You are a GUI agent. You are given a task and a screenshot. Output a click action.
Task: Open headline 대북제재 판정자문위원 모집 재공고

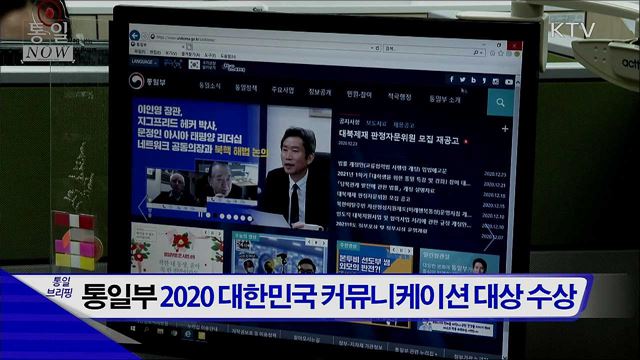(x=399, y=137)
